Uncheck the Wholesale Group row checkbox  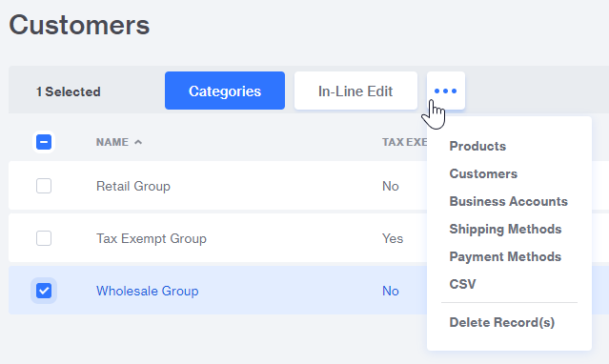[44, 291]
